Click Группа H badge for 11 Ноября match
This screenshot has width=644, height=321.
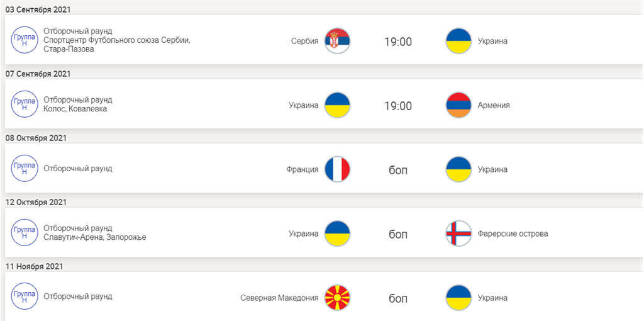[x=25, y=297]
